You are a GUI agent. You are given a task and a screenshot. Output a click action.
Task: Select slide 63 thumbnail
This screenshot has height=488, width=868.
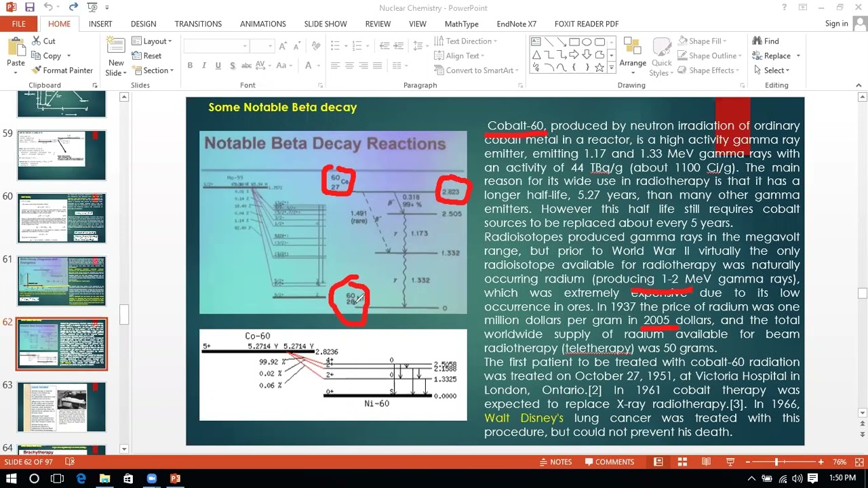62,407
